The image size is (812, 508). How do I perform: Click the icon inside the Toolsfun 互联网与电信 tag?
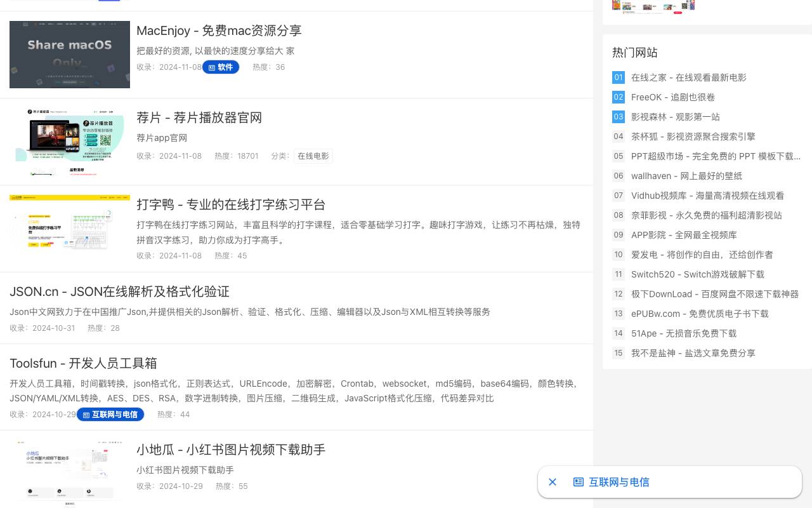click(86, 415)
